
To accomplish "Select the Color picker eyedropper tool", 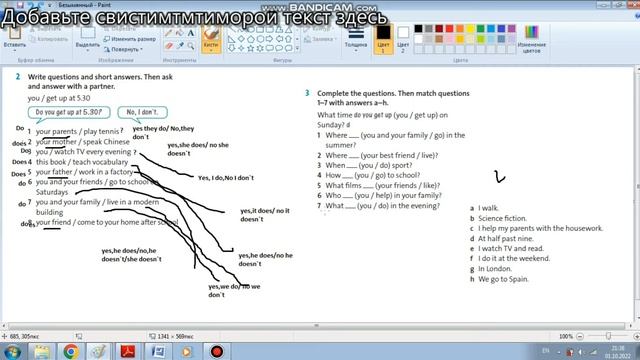I will 179,46.
